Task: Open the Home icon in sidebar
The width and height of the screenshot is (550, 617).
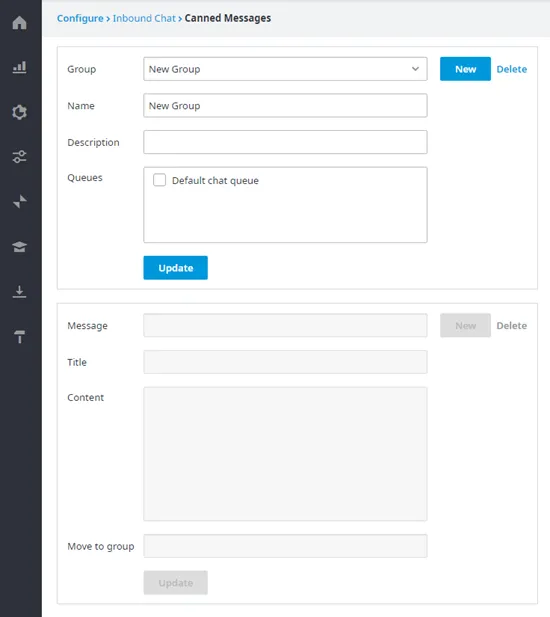Action: [19, 22]
